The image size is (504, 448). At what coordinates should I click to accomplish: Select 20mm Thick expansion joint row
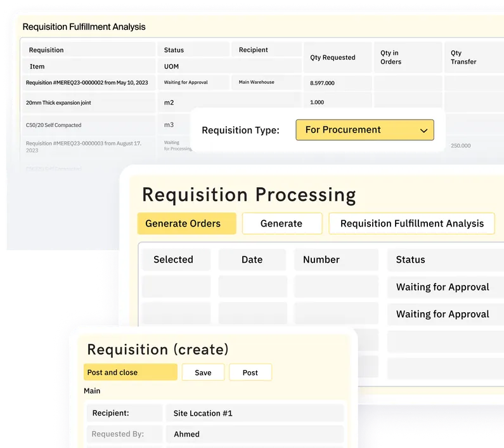click(x=88, y=103)
